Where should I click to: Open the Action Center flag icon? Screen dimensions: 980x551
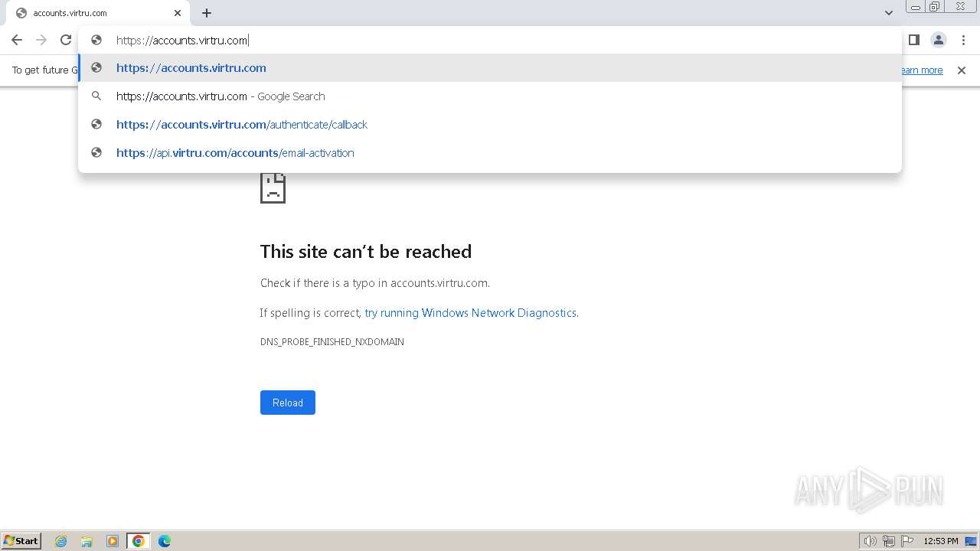907,541
